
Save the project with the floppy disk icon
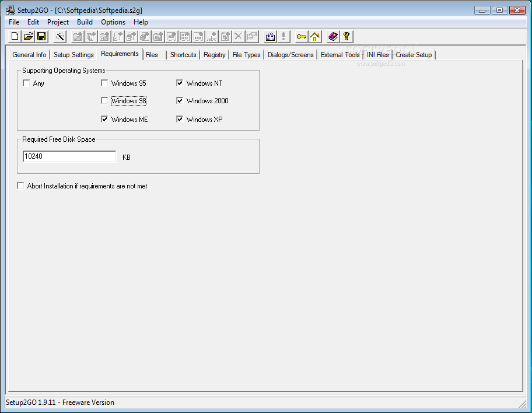[x=42, y=36]
